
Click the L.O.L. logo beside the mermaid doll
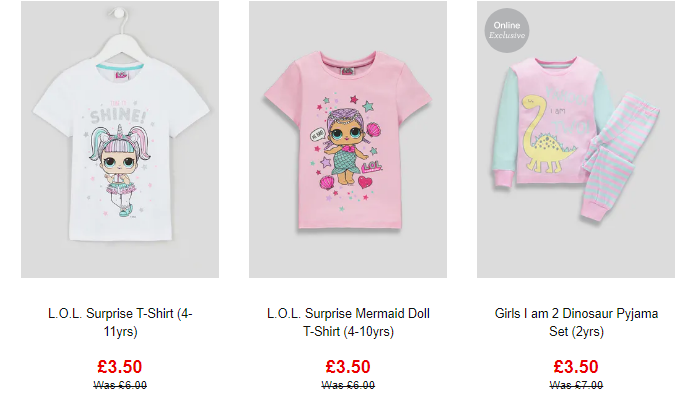372,166
